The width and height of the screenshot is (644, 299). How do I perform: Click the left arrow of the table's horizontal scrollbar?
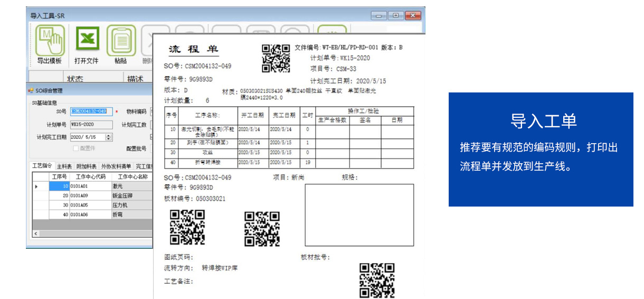(36, 233)
